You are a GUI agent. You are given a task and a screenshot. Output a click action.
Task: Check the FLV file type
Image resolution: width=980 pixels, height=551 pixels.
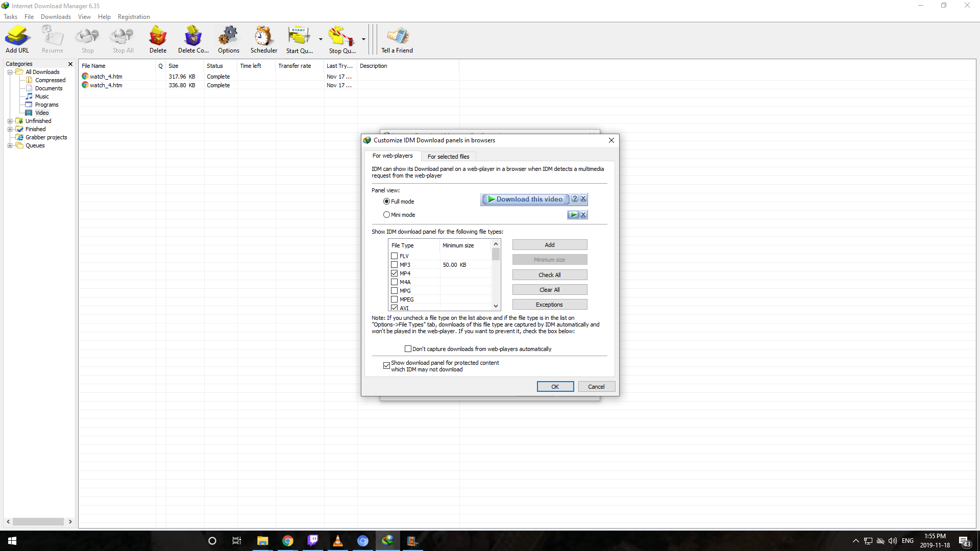click(x=394, y=256)
